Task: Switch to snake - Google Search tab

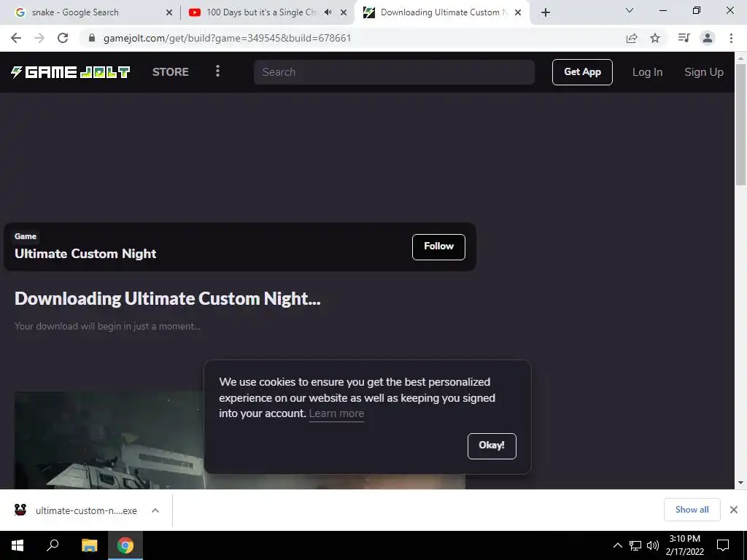Action: (90, 12)
